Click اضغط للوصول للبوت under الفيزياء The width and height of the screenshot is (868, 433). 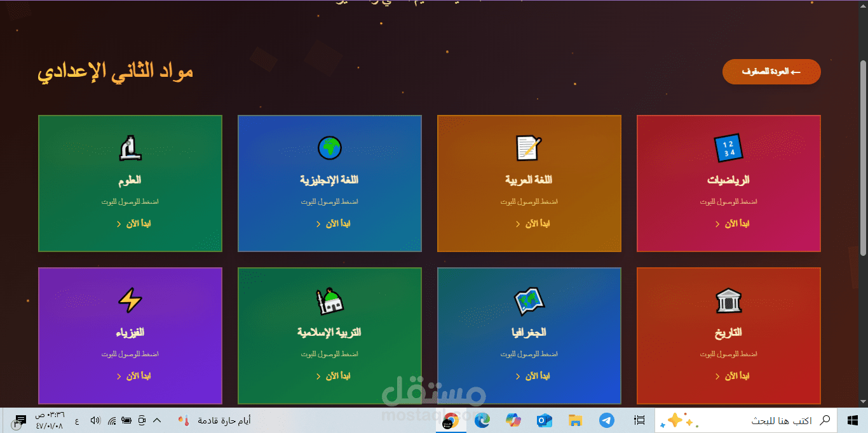tap(130, 354)
